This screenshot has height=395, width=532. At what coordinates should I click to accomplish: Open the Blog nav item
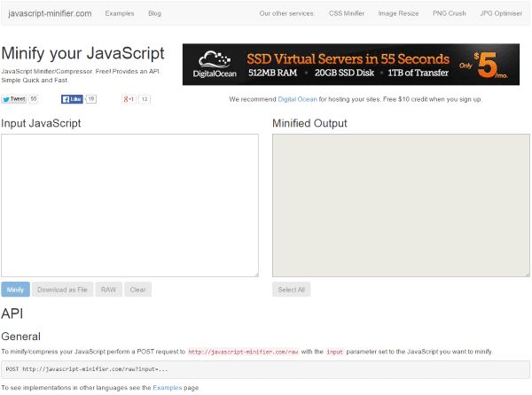pos(154,13)
